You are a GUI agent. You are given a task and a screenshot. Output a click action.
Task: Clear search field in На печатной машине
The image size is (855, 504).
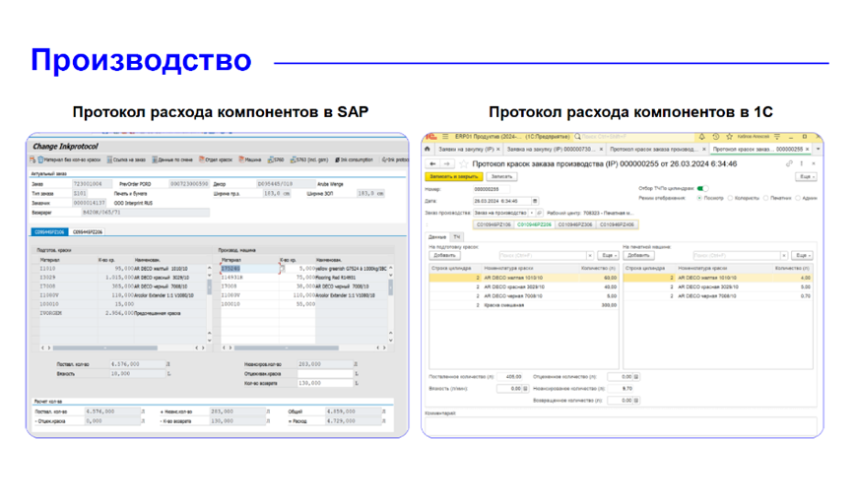783,255
